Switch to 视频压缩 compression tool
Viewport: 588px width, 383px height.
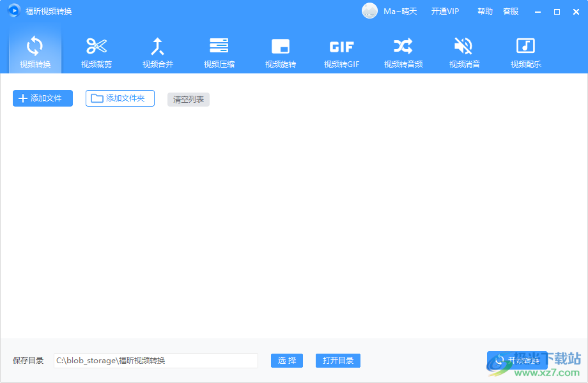[219, 52]
